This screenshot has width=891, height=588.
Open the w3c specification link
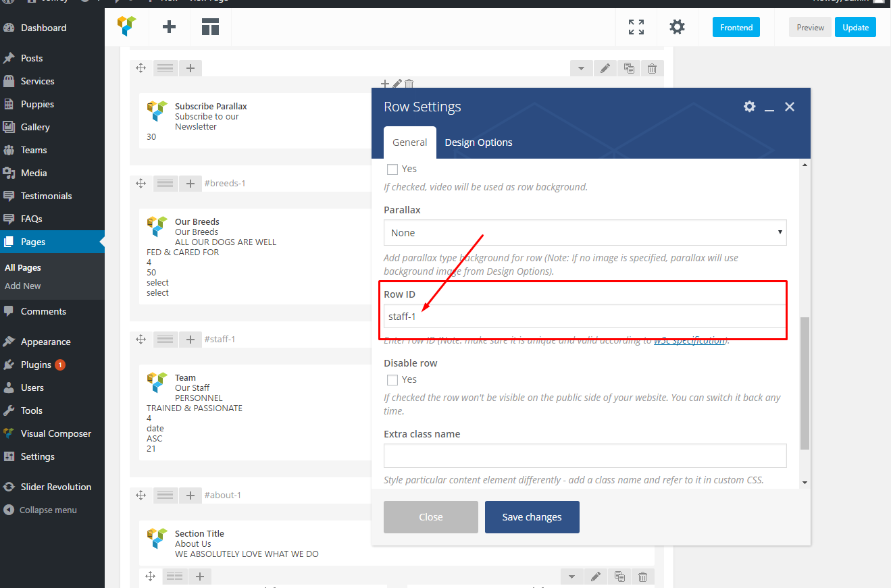point(689,341)
